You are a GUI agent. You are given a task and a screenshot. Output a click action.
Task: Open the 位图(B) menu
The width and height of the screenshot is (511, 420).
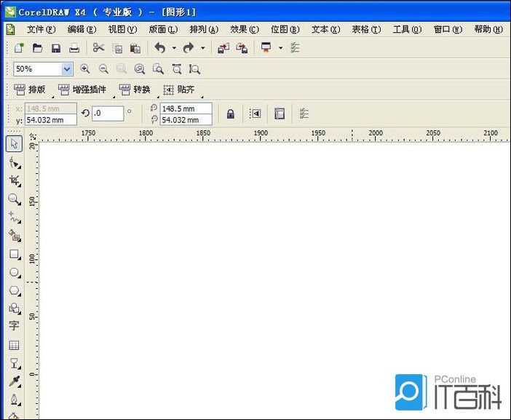click(x=285, y=30)
